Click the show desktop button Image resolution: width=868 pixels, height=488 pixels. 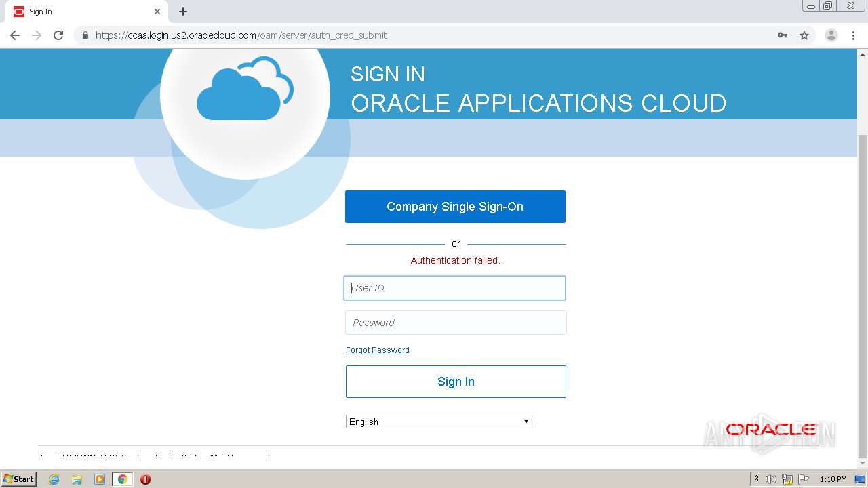pos(860,479)
